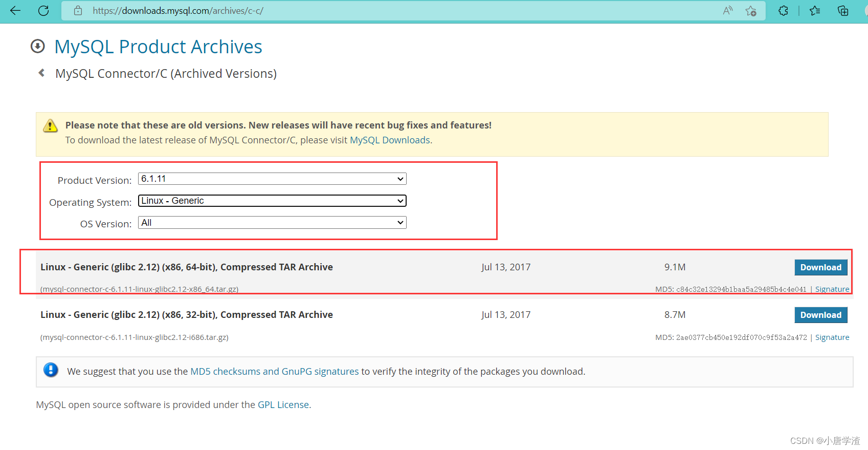Follow the MySQL Downloads link
868x450 pixels.
coord(390,140)
